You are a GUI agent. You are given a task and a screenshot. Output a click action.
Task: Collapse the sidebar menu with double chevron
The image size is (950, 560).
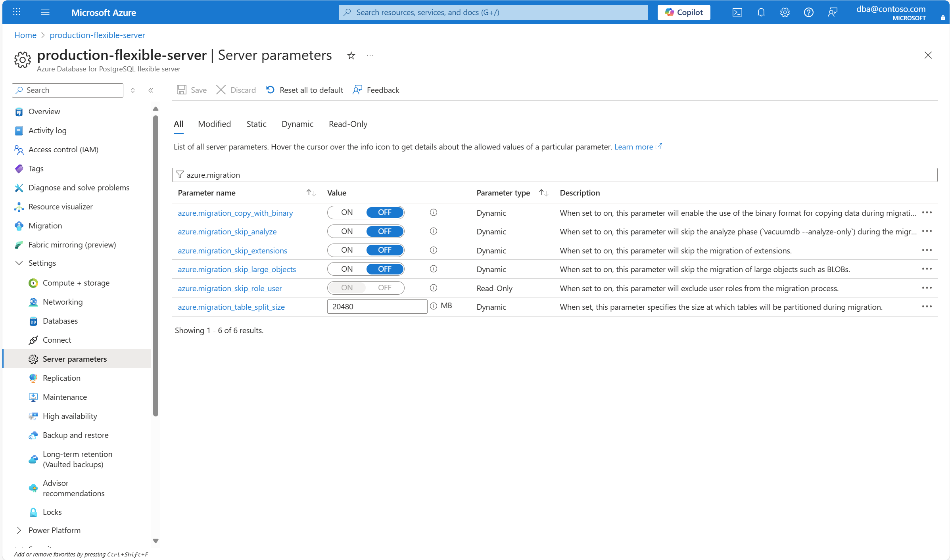pyautogui.click(x=151, y=90)
